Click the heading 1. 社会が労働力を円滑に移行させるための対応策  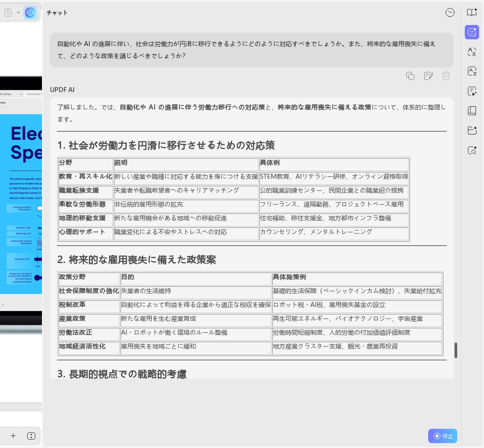(x=166, y=146)
